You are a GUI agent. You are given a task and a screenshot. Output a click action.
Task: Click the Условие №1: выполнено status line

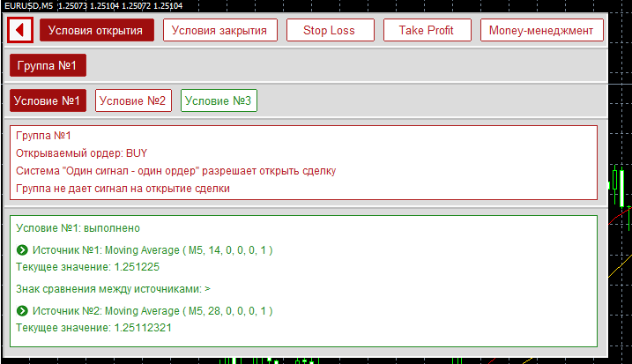click(78, 227)
